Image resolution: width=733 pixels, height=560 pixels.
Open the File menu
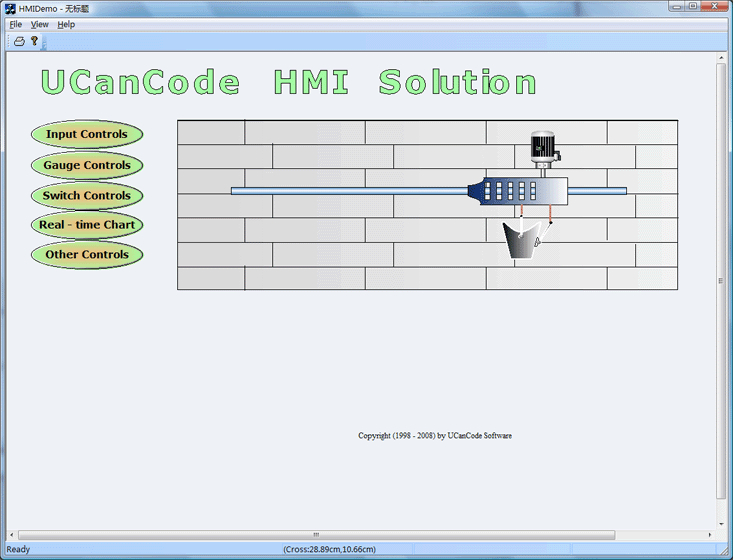click(x=15, y=24)
